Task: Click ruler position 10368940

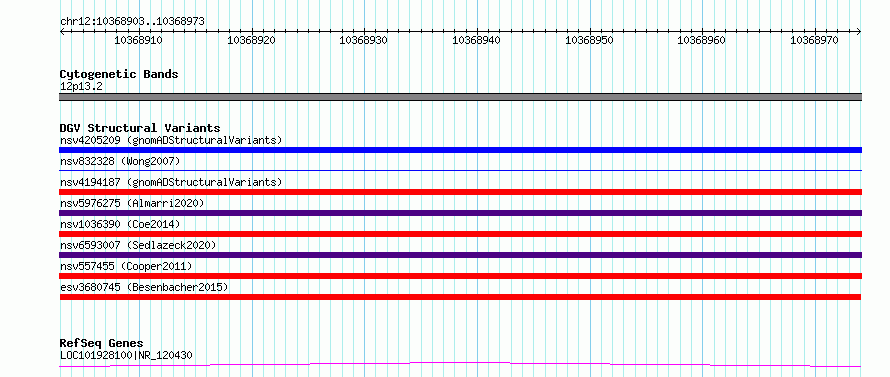Action: coord(476,40)
